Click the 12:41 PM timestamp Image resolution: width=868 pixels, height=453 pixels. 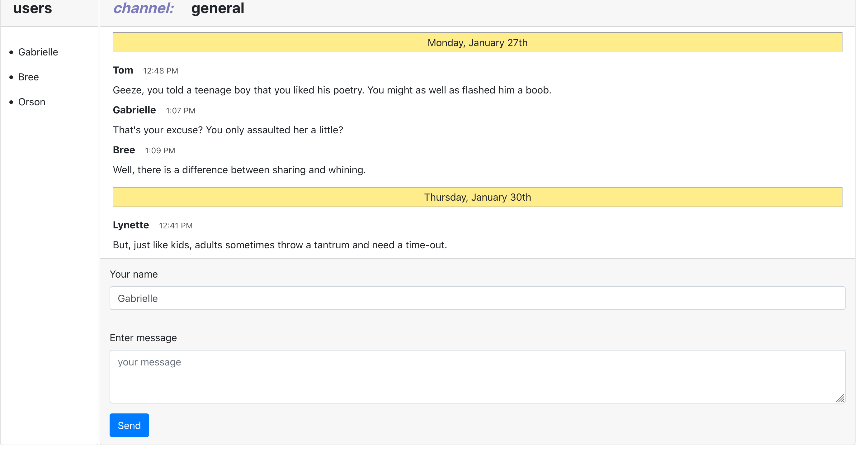176,226
